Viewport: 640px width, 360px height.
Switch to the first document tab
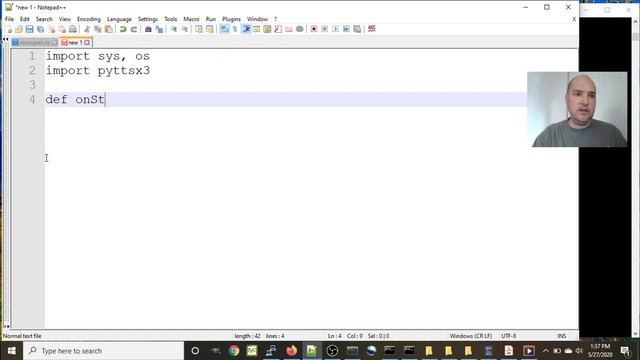[35, 42]
